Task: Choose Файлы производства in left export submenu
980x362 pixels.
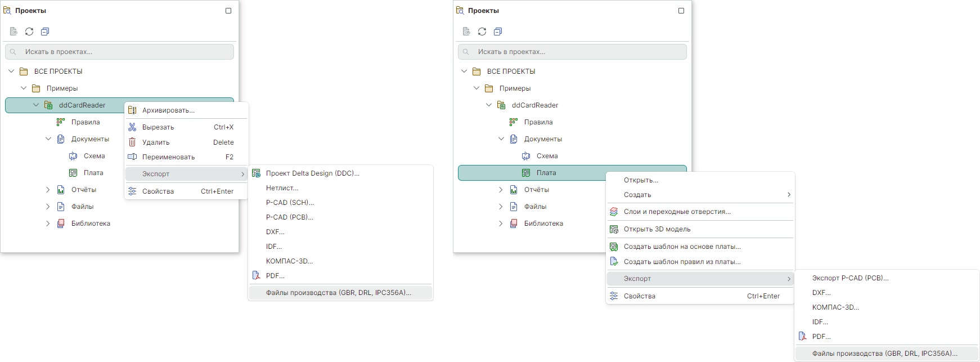Action: [x=340, y=293]
